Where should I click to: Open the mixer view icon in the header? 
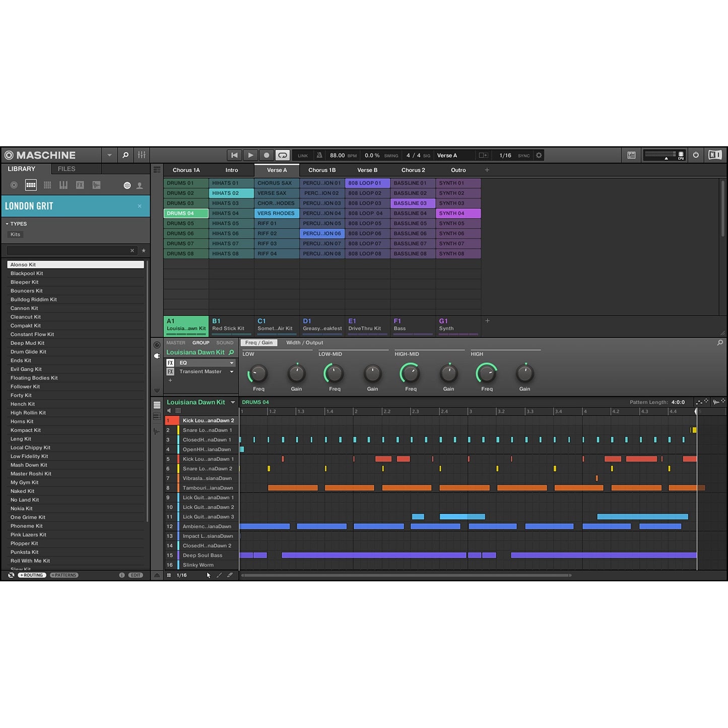142,155
